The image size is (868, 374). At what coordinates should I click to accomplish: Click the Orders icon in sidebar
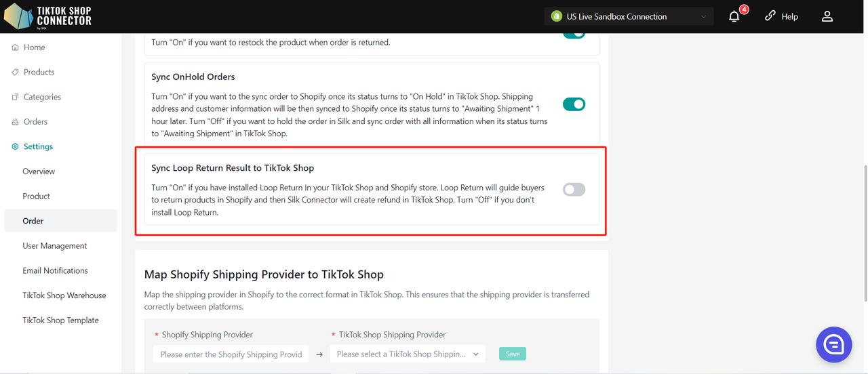16,122
